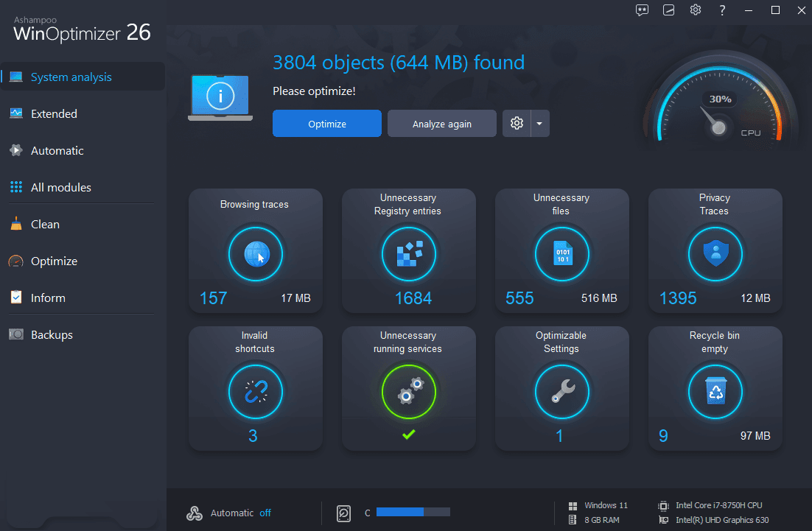Click the Unnecessary Registry entries icon
The image size is (812, 531).
click(408, 253)
